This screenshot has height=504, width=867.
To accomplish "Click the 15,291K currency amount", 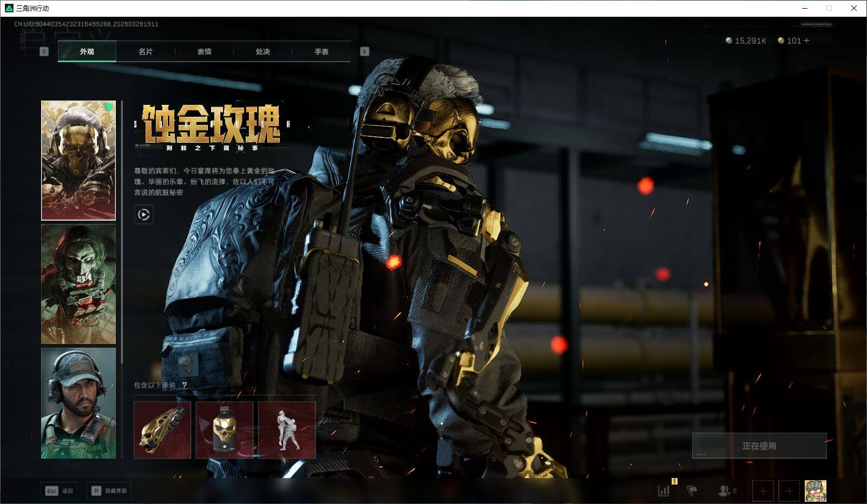I will click(x=751, y=41).
